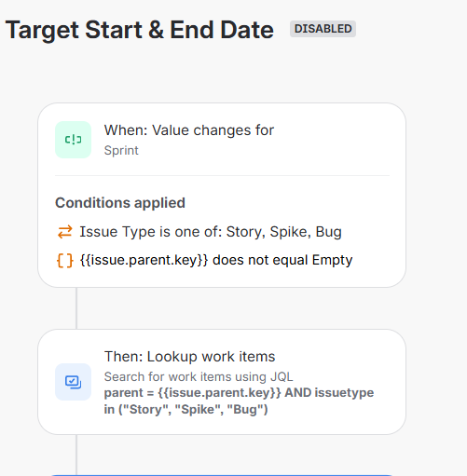467x476 pixels.
Task: Open the Issue Type is one of condition
Action: (x=211, y=232)
